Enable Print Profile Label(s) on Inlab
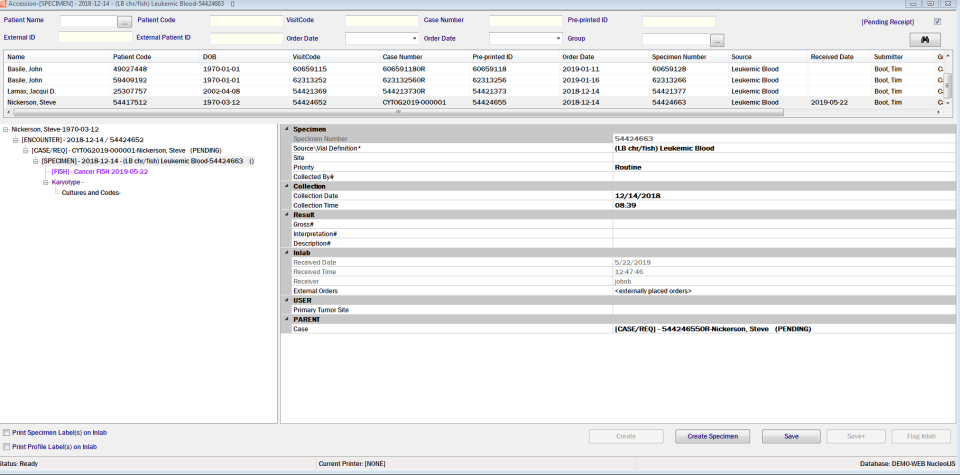Screen dimensions: 960x475 (7, 447)
